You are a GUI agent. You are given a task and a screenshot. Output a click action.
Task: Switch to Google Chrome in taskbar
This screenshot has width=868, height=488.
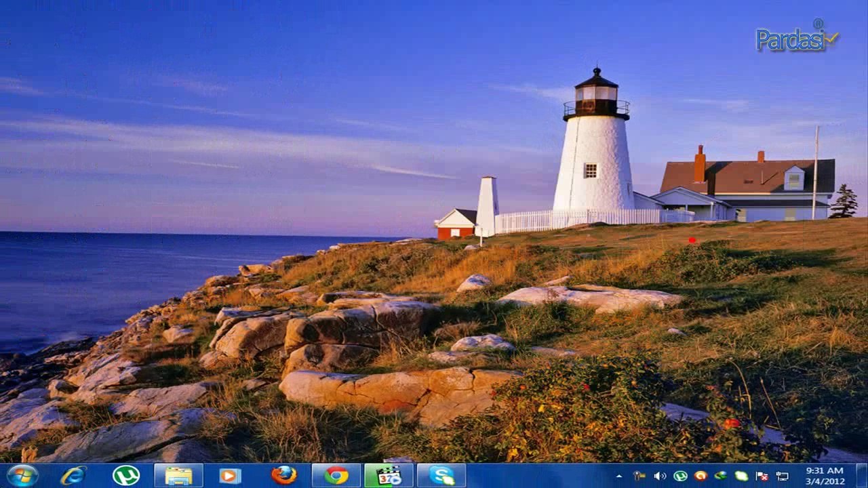point(336,475)
